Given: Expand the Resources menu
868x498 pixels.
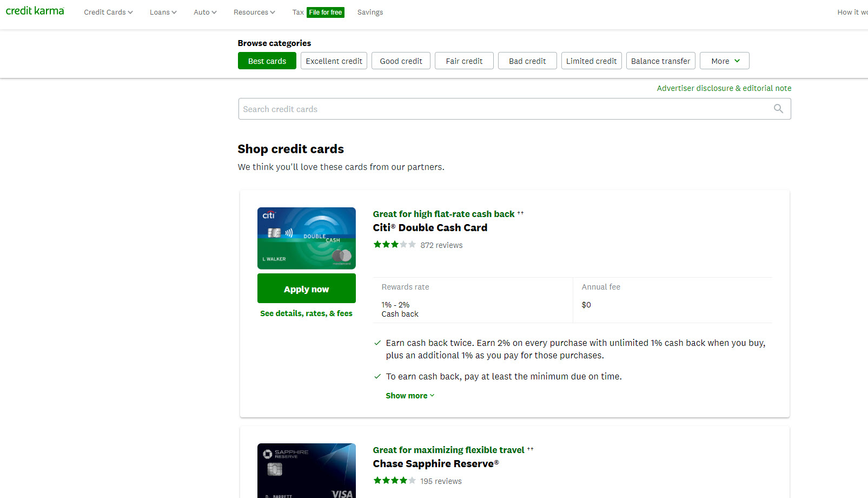Looking at the screenshot, I should click(254, 12).
